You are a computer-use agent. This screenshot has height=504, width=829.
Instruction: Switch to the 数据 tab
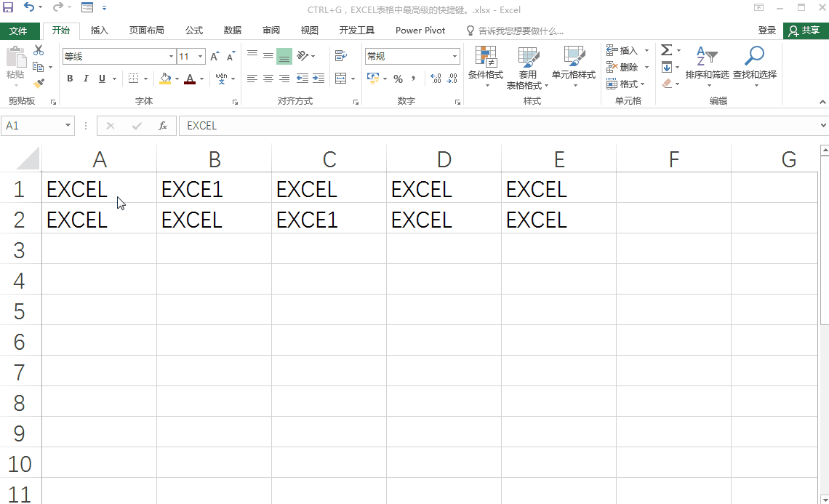pyautogui.click(x=233, y=31)
